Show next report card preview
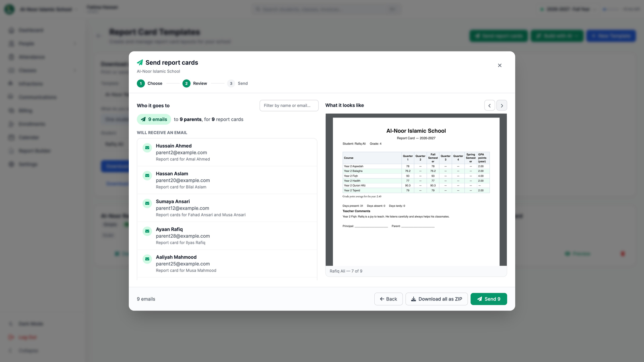 (502, 105)
